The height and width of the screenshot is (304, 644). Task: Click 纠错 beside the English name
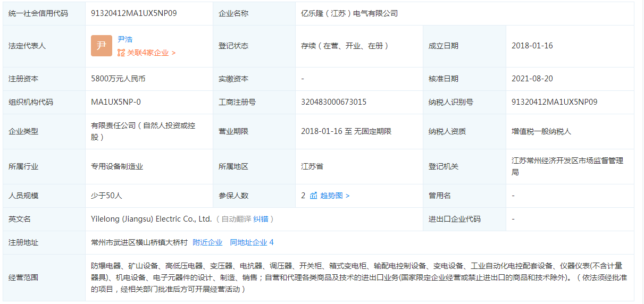(261, 219)
